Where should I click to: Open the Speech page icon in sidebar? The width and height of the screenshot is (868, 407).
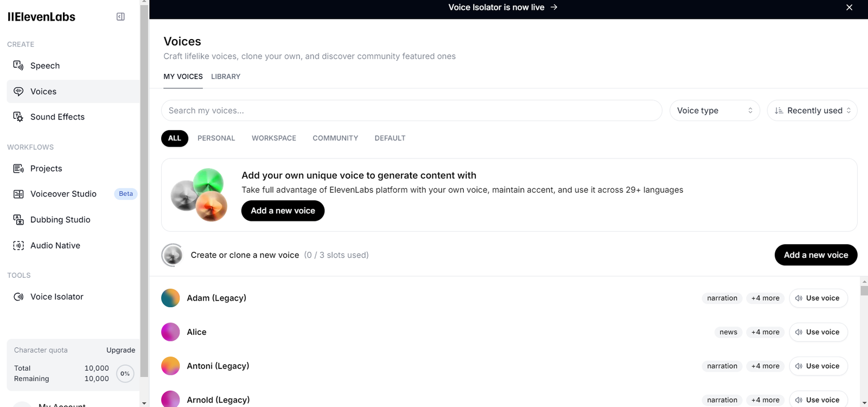[18, 66]
